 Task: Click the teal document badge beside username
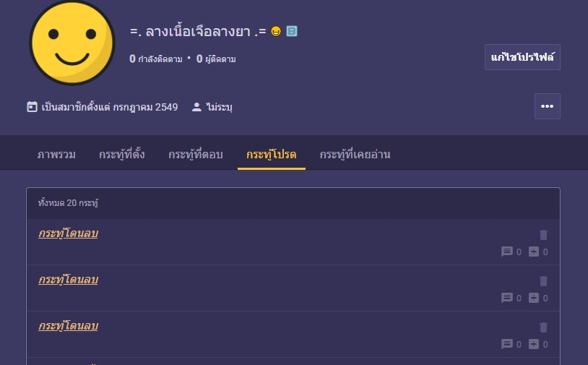[292, 31]
